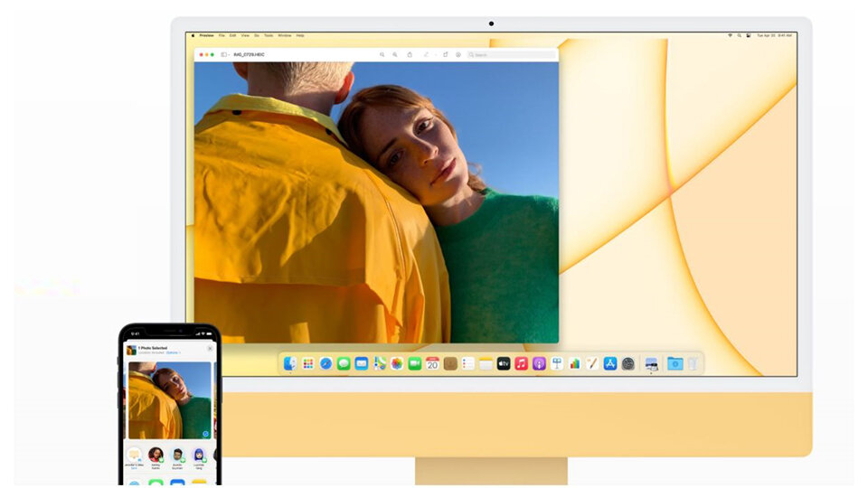Tap the selected photo on the iPhone
This screenshot has width=868, height=488.
tap(169, 400)
